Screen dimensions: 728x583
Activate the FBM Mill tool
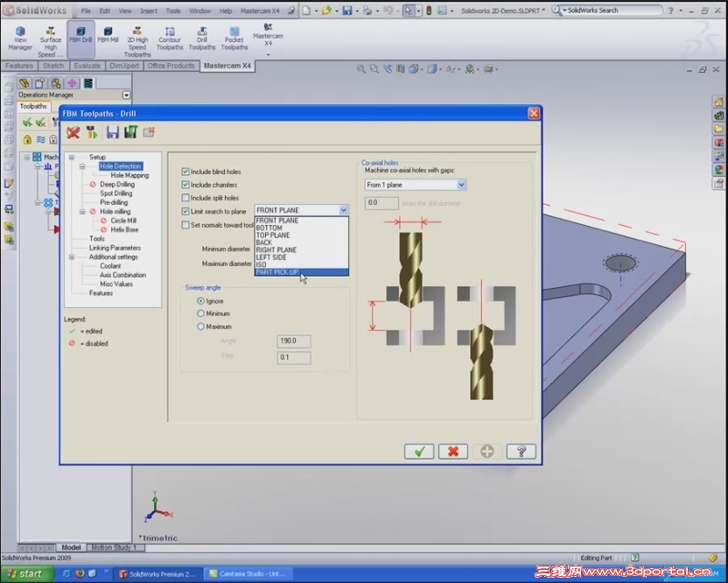pyautogui.click(x=108, y=35)
